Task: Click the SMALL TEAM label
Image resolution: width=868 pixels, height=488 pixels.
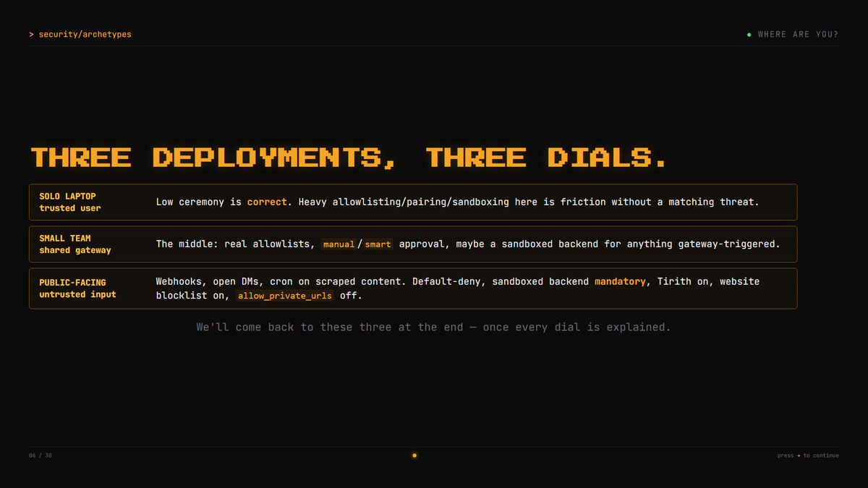Action: [x=65, y=238]
